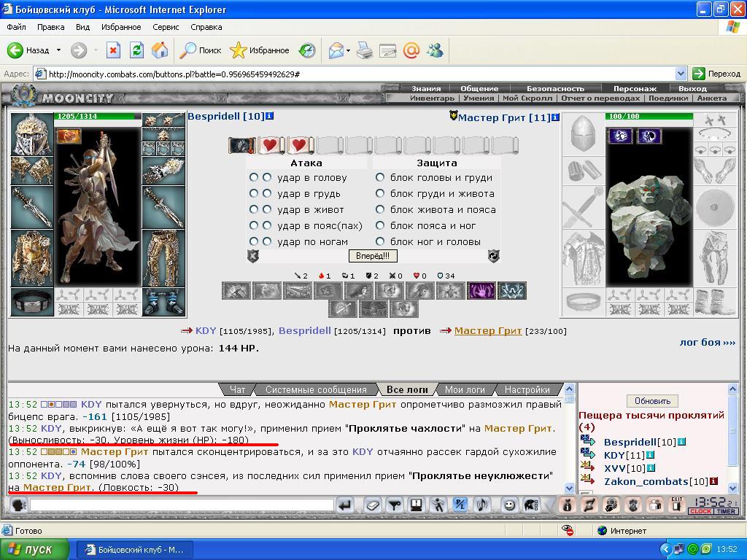Select блок груди и живота radio

tap(379, 193)
